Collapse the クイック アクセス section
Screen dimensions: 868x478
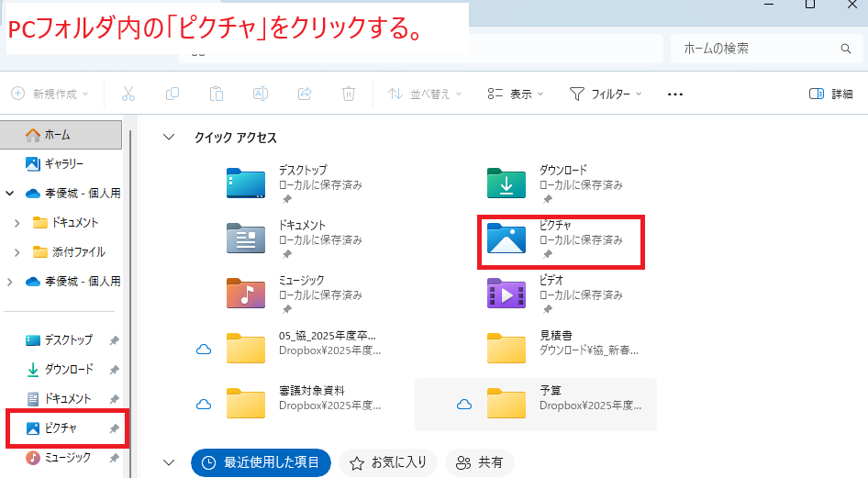coord(168,138)
